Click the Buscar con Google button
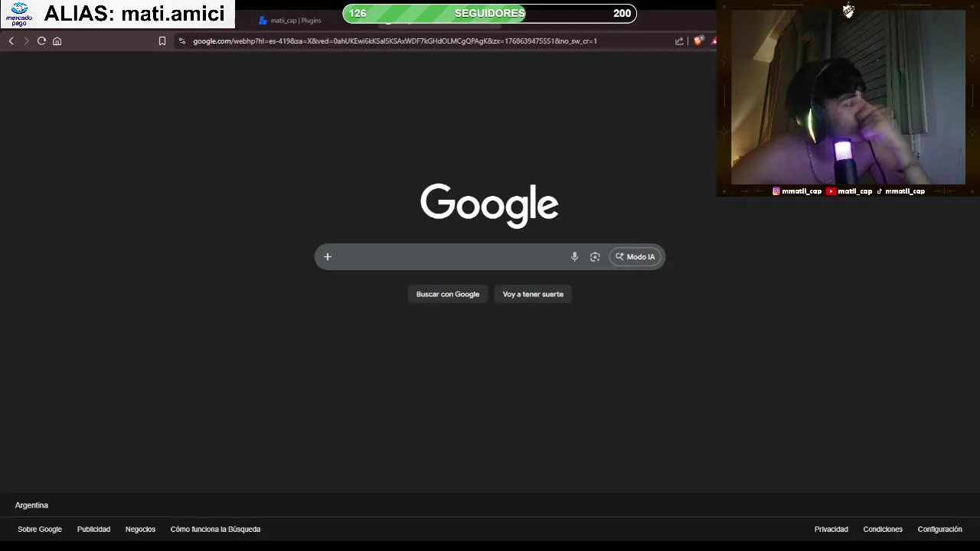Screen dimensions: 980x551 tap(448, 294)
